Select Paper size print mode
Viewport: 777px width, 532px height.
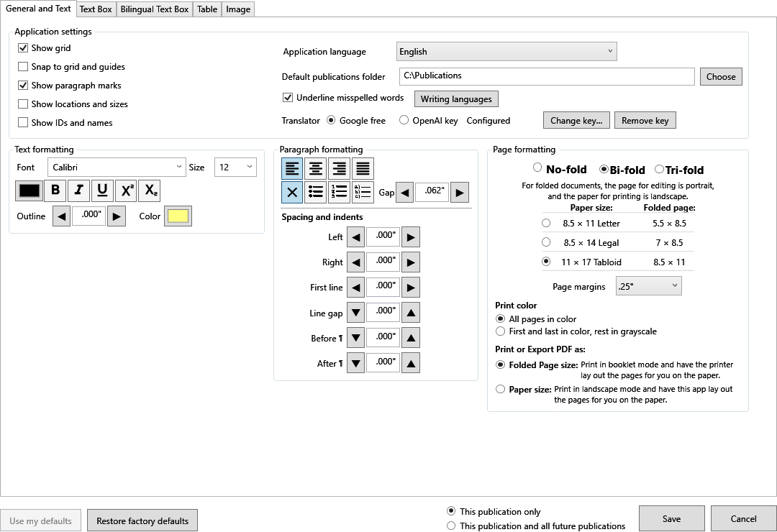point(501,390)
